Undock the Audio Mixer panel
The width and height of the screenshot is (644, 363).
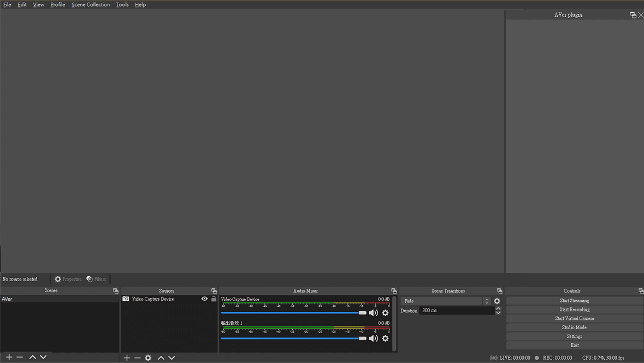click(x=393, y=291)
